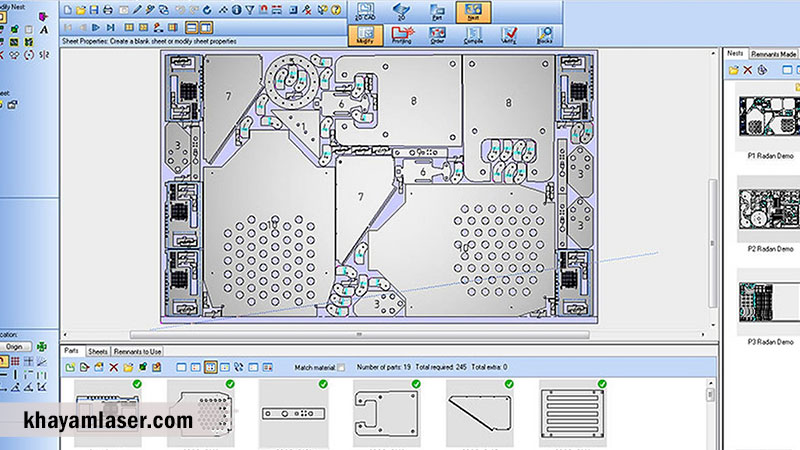Delete part using red X in Parts toolbar
The height and width of the screenshot is (450, 800).
click(x=113, y=368)
